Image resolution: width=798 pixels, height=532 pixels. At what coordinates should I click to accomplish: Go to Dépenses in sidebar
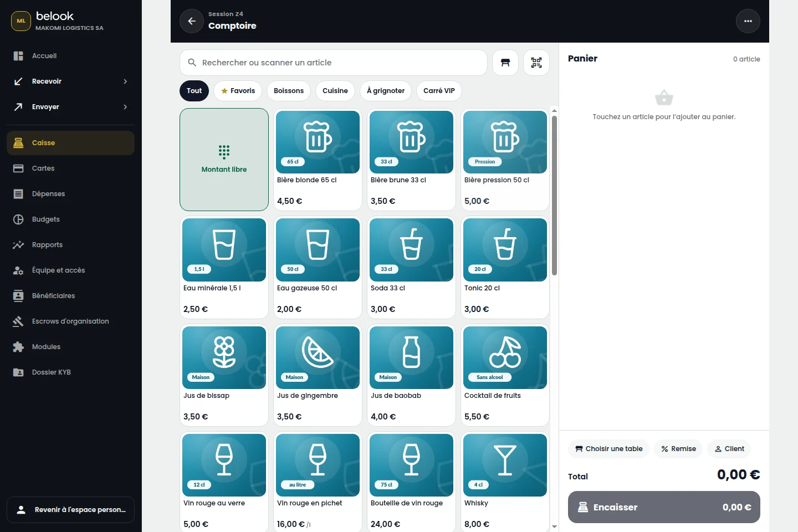[71, 194]
